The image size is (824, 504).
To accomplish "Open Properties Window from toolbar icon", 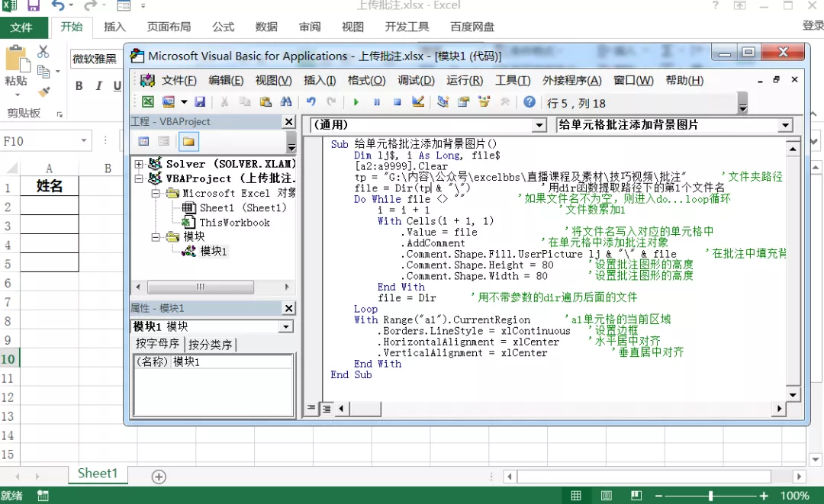I will click(x=464, y=102).
